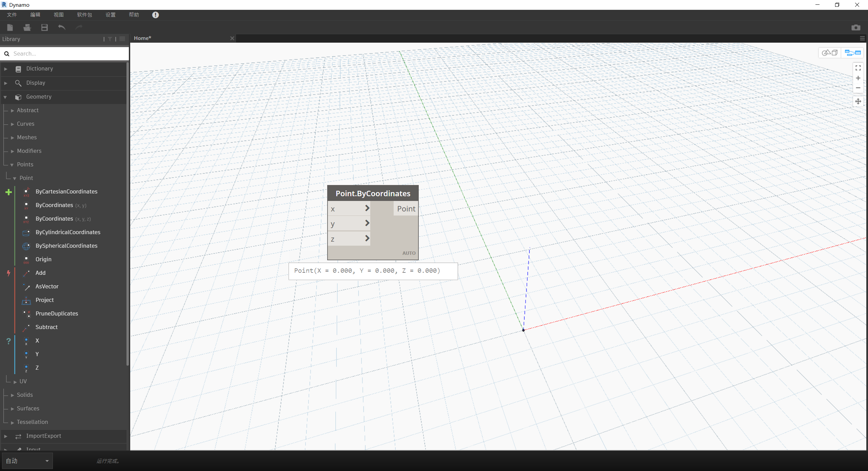The width and height of the screenshot is (868, 471).
Task: Click ByCylindricalCoordinates in library
Action: [68, 232]
